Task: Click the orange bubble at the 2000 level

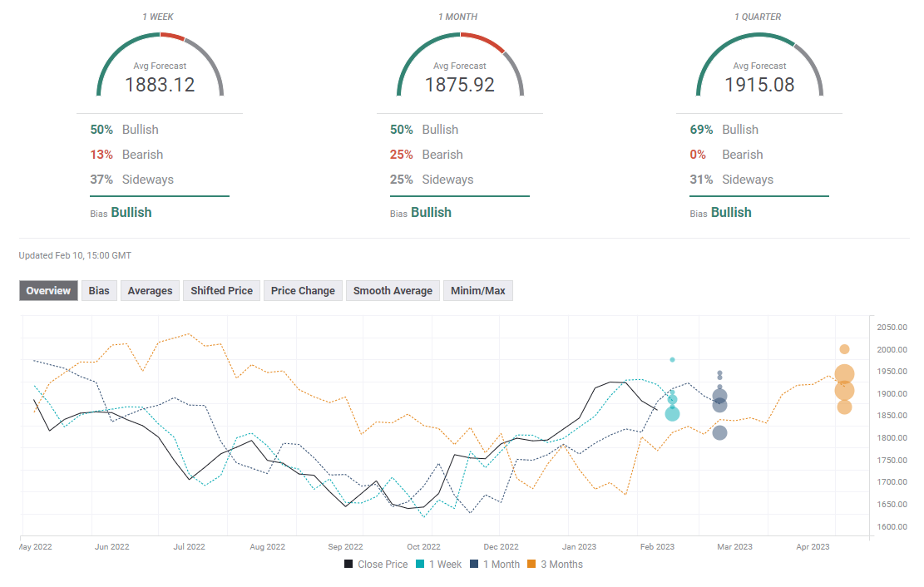Action: tap(844, 349)
